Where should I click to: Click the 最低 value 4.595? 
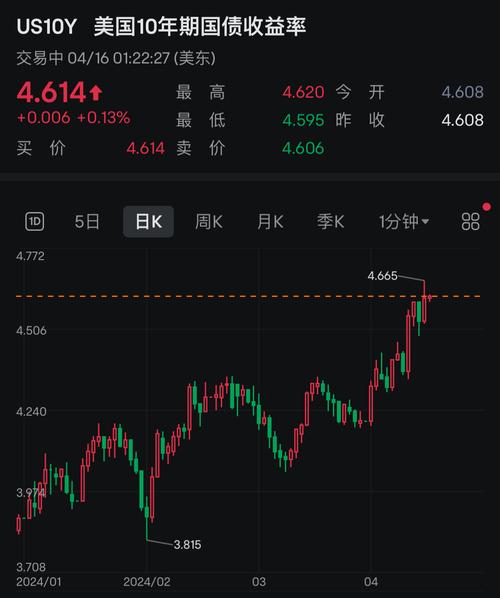(x=303, y=120)
